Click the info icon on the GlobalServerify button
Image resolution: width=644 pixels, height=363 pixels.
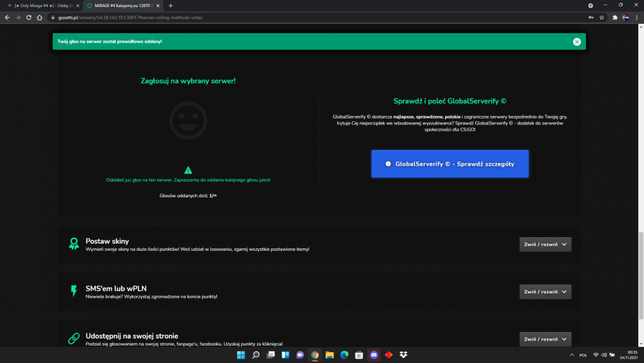coord(388,164)
